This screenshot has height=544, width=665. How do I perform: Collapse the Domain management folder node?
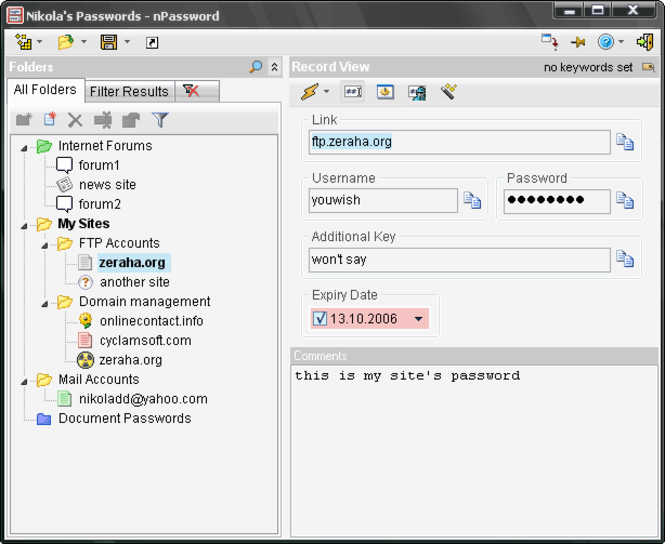[x=45, y=302]
